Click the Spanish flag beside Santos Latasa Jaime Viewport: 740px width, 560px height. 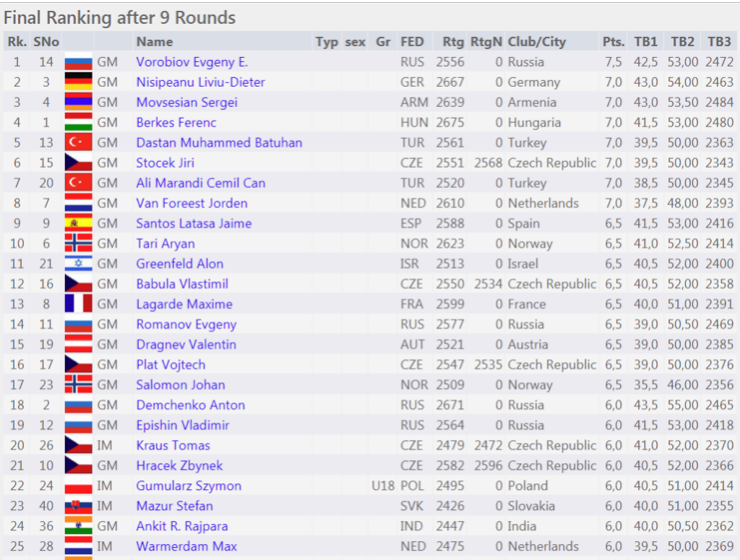point(78,223)
